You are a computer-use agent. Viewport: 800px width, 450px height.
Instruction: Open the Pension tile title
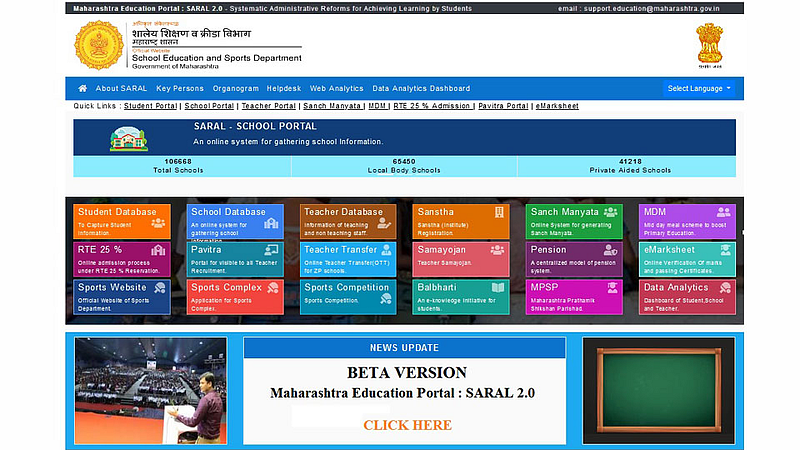(548, 249)
